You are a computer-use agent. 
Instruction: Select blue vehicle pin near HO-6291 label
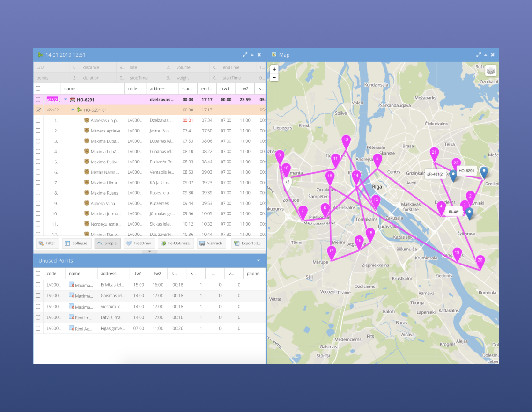click(x=484, y=172)
